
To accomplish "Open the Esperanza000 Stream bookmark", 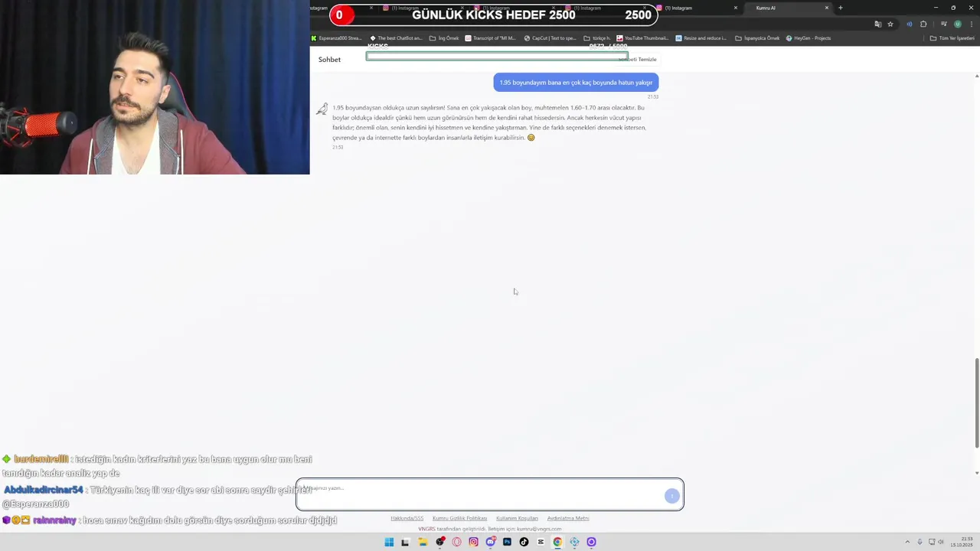I will 337,38.
